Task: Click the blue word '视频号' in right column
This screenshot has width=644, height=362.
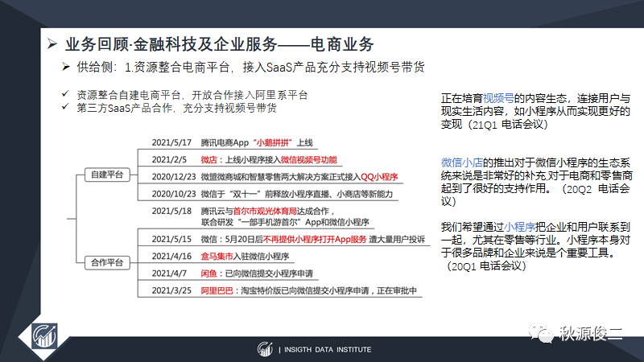Action: tap(498, 98)
